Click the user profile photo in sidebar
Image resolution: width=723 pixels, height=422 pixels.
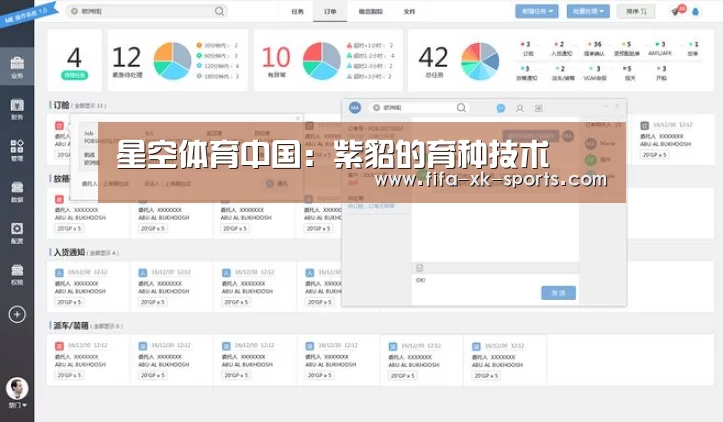(17, 388)
